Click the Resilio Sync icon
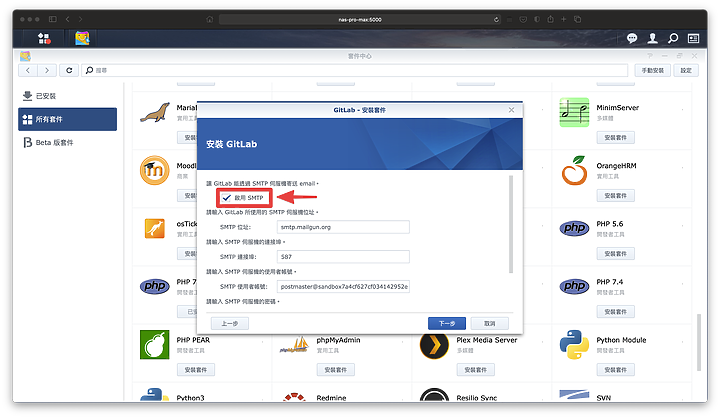 pyautogui.click(x=434, y=395)
